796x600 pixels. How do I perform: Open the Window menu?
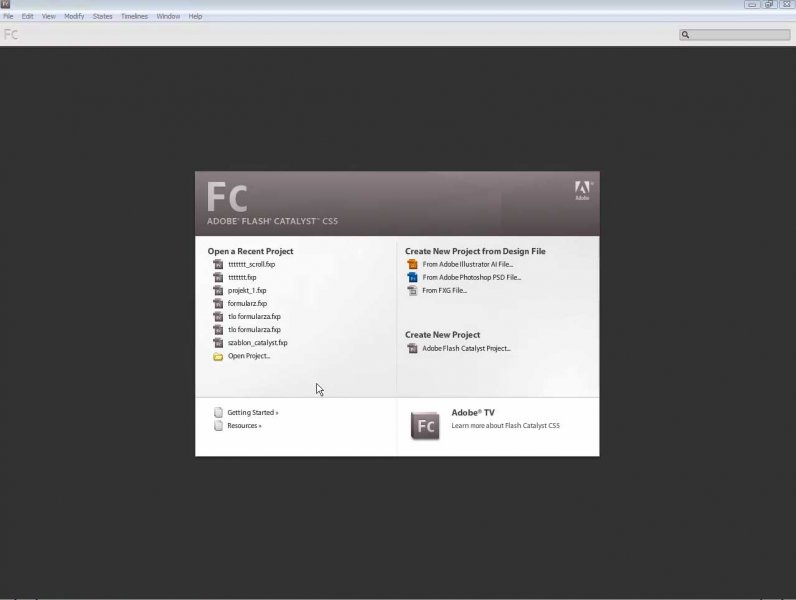168,17
